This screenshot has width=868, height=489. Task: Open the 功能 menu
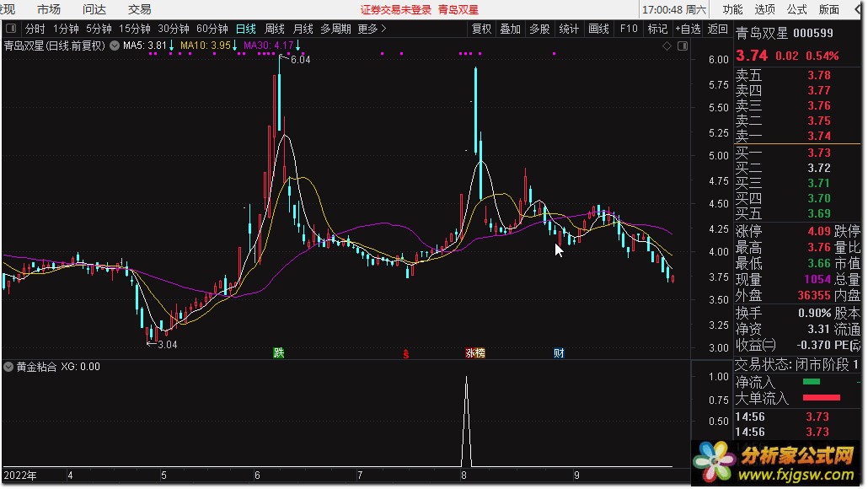[732, 9]
